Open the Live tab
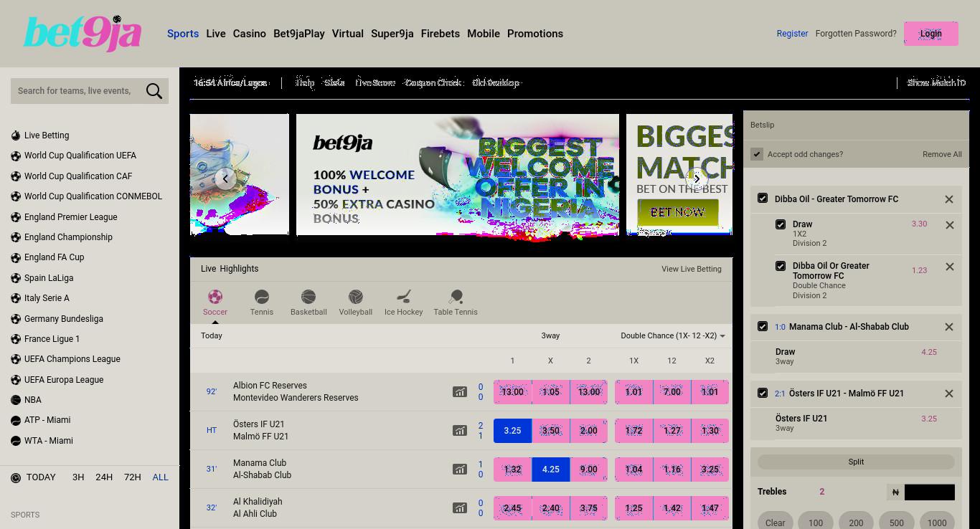Viewport: 980px width, 529px height. click(216, 34)
